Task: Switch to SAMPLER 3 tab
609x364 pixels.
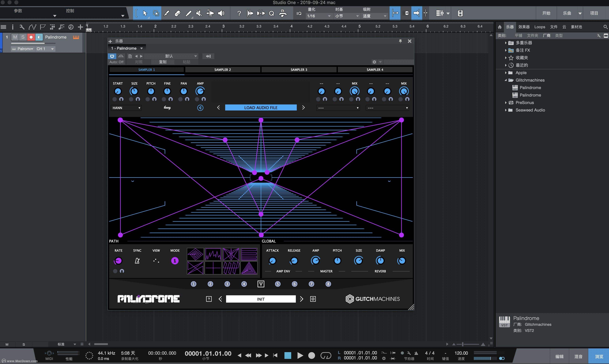Action: (x=299, y=70)
